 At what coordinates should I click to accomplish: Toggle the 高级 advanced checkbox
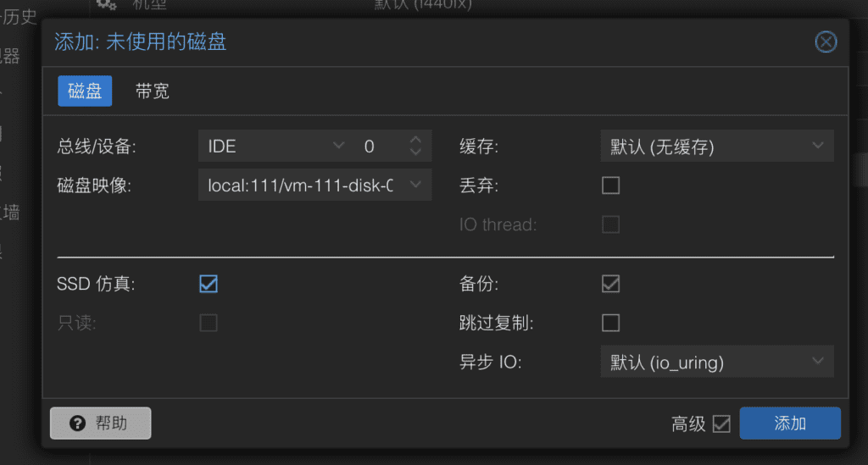click(x=721, y=424)
